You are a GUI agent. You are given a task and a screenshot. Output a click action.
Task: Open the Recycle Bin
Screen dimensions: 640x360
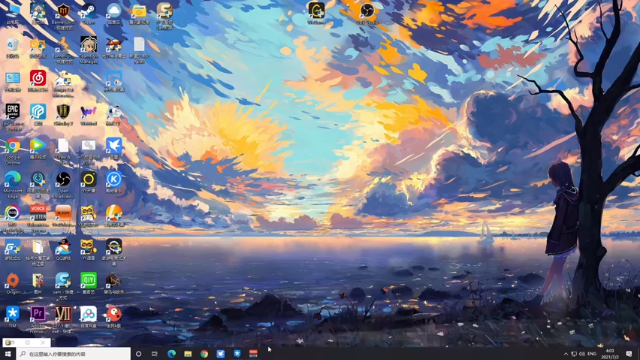[x=13, y=47]
